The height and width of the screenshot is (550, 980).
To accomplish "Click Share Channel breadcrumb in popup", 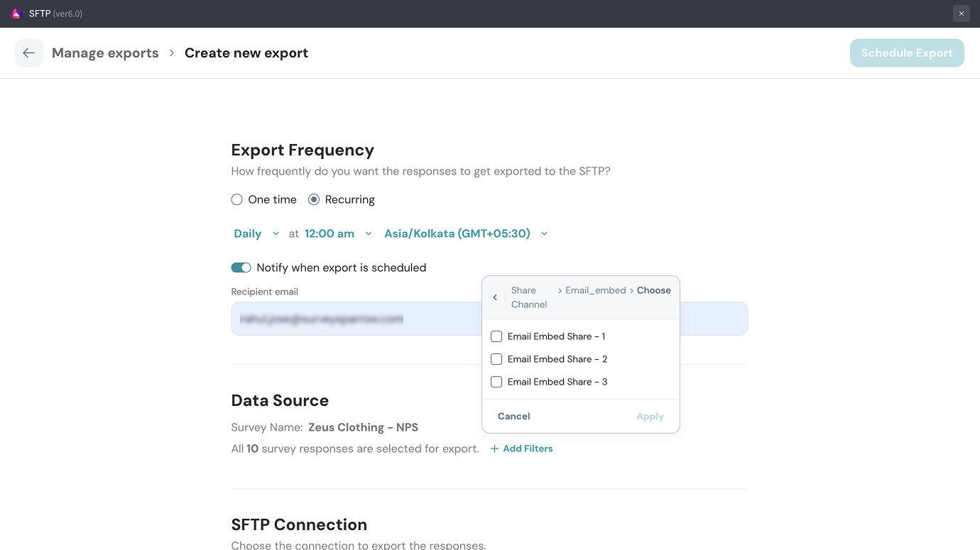I will (528, 297).
